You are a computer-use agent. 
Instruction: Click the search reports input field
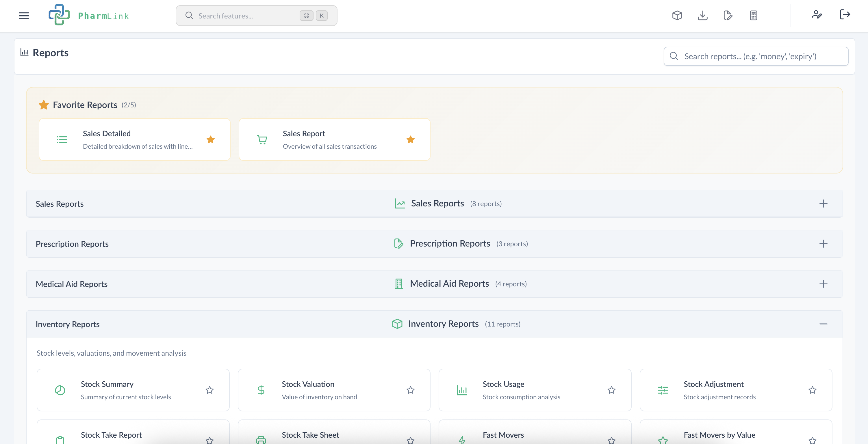point(756,56)
